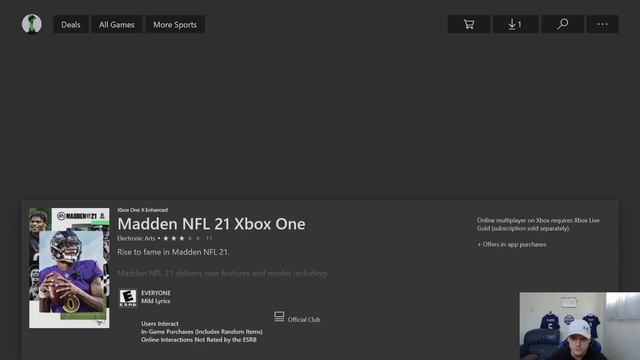This screenshot has height=360, width=640.
Task: Open the All Games tab
Action: coord(117,24)
